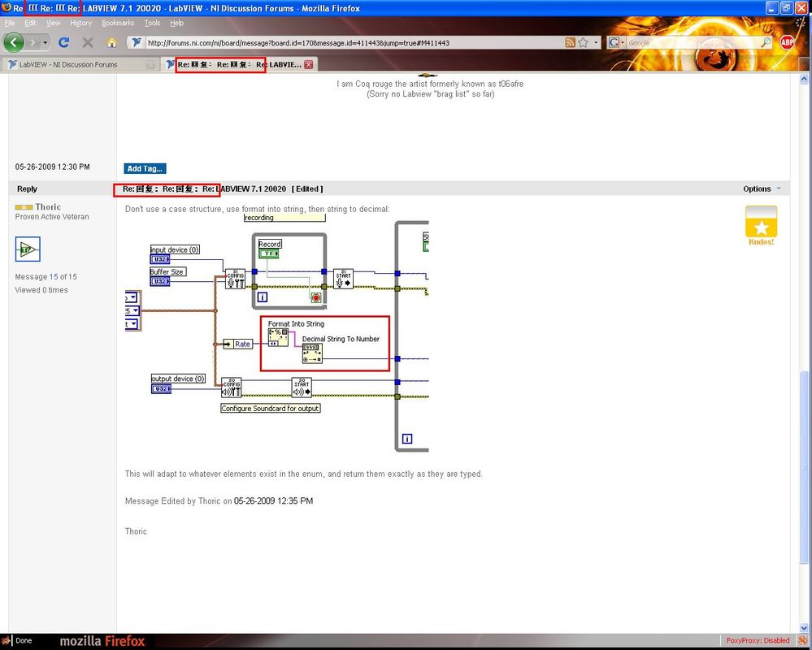Image resolution: width=812 pixels, height=650 pixels.
Task: Bookmark this page with the star icon
Action: click(x=583, y=42)
